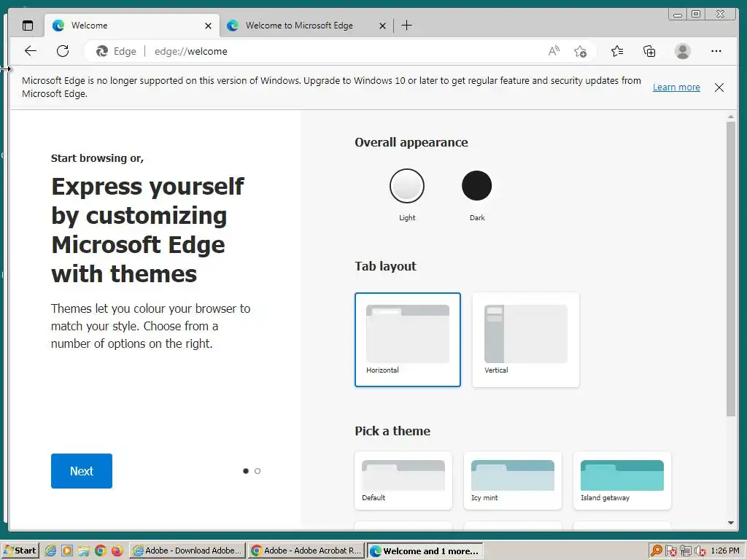
Task: Select the Dark appearance option
Action: 477,186
